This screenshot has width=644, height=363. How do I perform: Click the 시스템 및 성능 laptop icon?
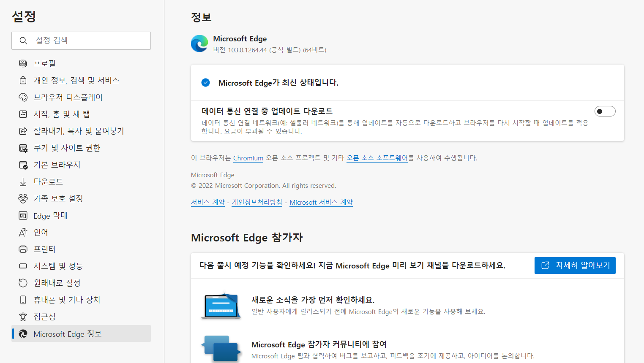23,266
